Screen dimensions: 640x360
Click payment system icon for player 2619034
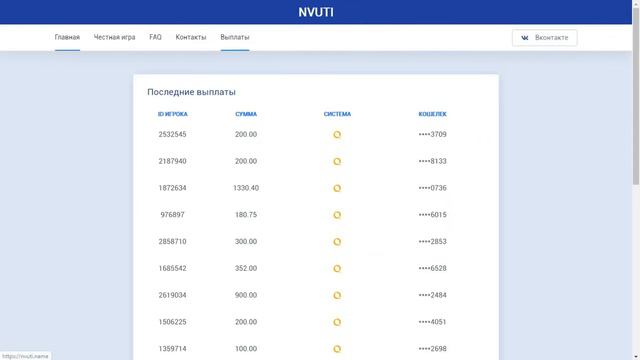pos(337,296)
